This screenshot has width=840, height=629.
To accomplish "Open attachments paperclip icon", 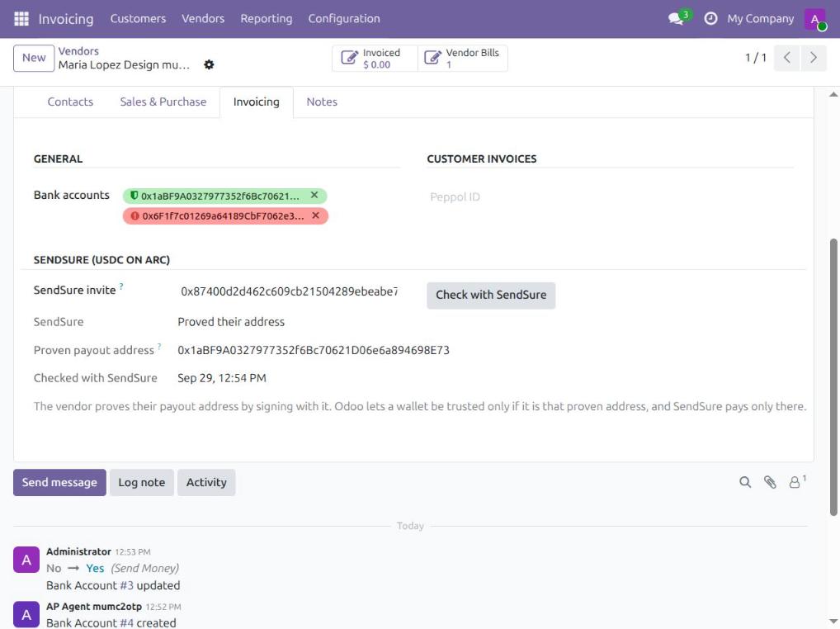I will [770, 482].
